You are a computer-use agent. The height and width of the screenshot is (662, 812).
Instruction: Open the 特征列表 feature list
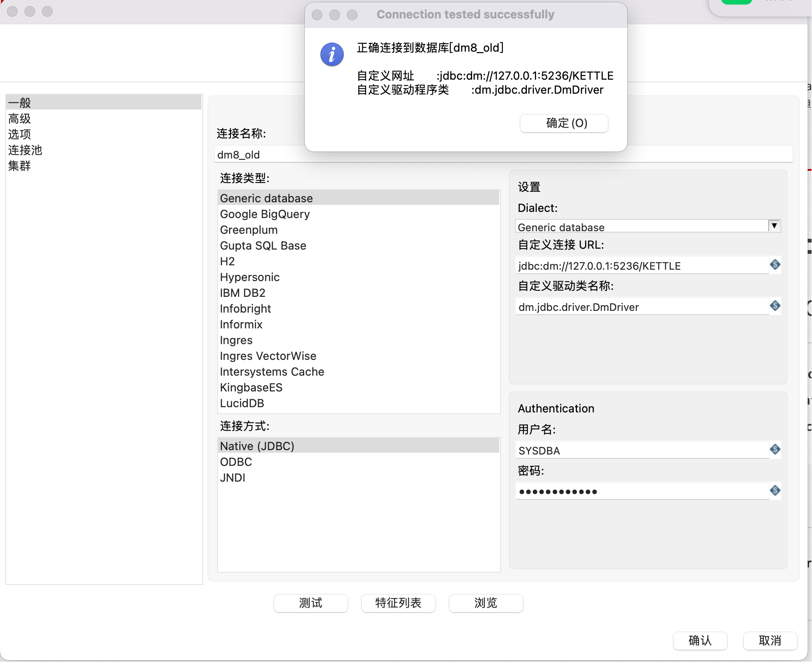tap(398, 603)
